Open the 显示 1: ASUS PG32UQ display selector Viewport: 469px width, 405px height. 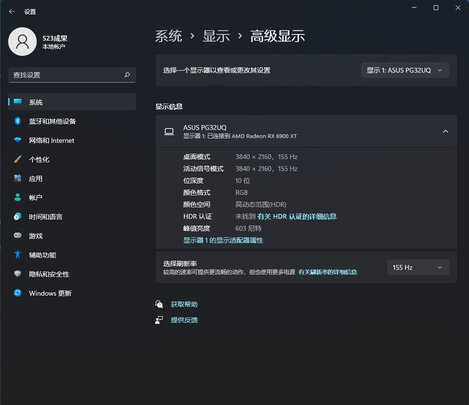click(405, 70)
